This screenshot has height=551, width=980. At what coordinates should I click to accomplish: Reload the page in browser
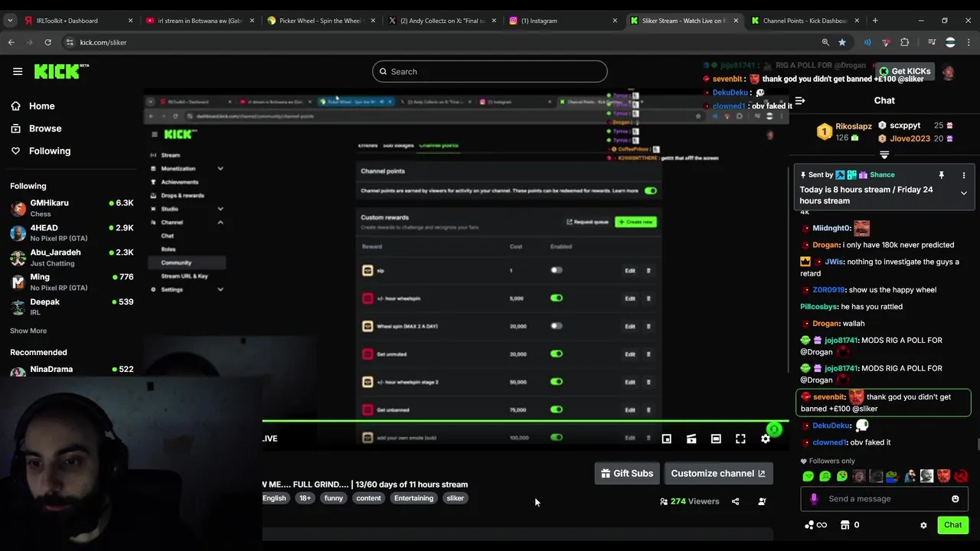[47, 42]
